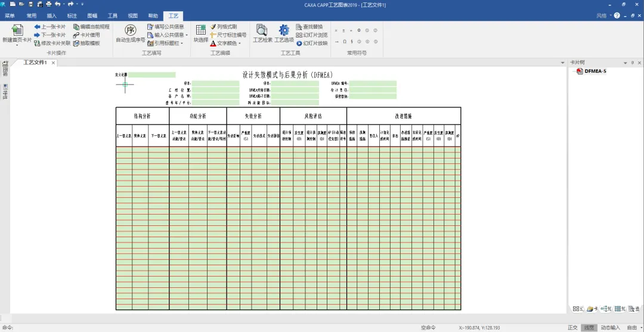Click the 新建首页卡片 icon

click(17, 30)
